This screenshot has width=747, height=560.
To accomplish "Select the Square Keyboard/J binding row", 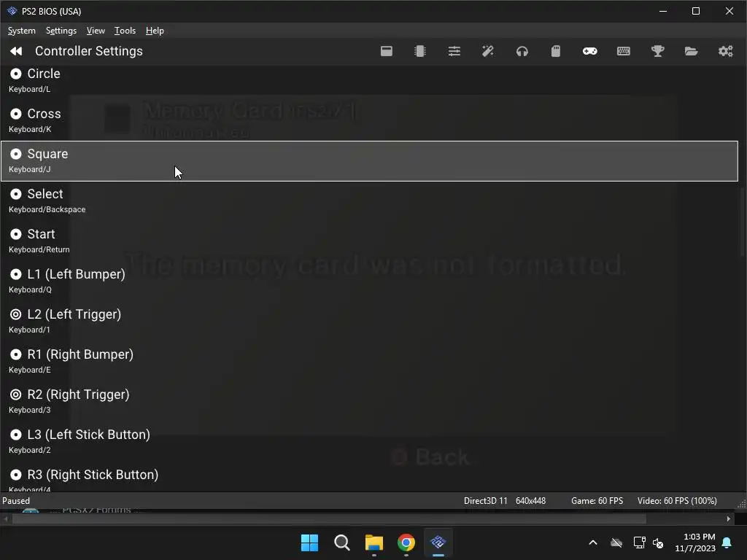I will (369, 161).
